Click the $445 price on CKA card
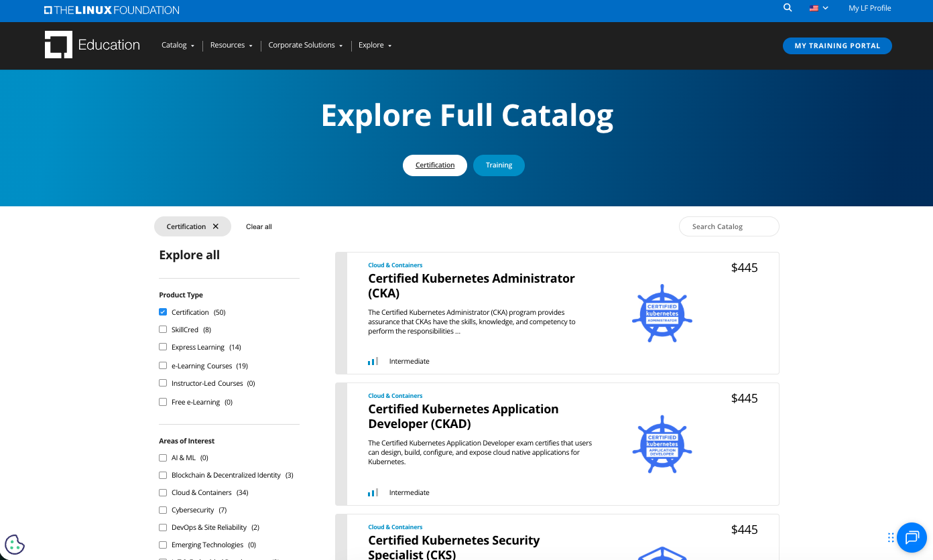The width and height of the screenshot is (933, 560). (744, 268)
